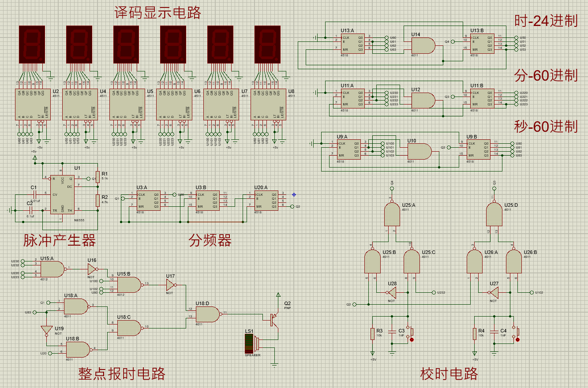This screenshot has width=588, height=388.
Task: Select NAND gate U25:D
Action: pos(494,213)
